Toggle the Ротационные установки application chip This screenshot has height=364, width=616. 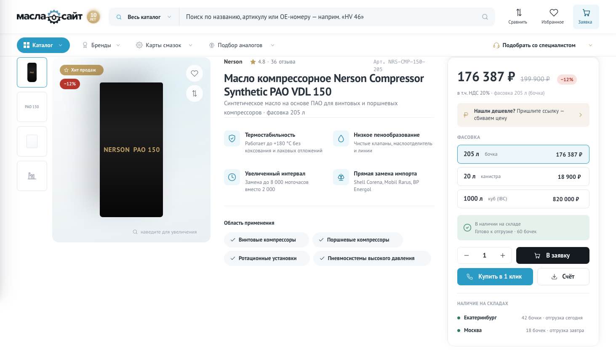click(x=267, y=258)
